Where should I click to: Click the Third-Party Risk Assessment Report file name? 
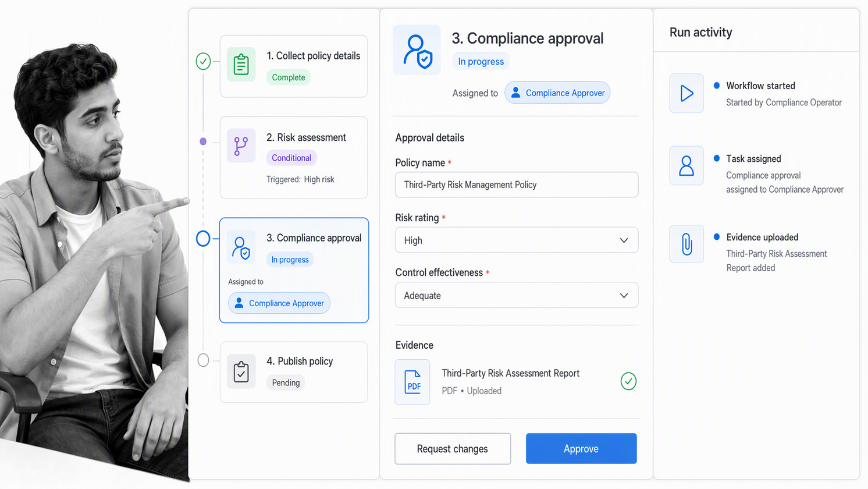(x=511, y=373)
